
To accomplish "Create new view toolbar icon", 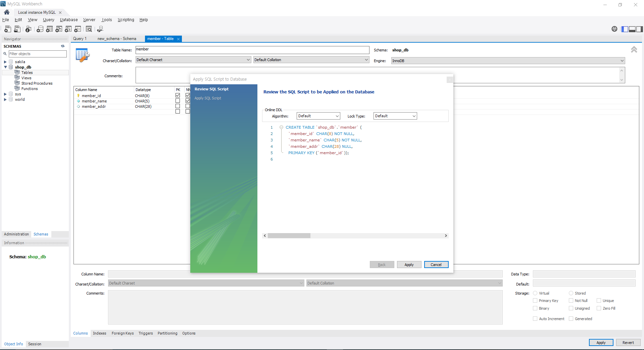I will [59, 29].
